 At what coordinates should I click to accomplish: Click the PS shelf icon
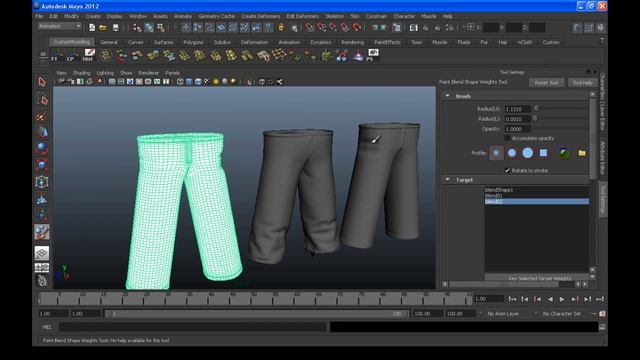[372, 55]
